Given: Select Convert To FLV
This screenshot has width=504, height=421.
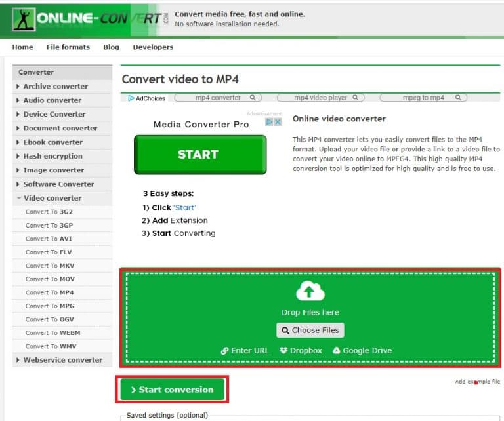Looking at the screenshot, I should tap(62, 252).
